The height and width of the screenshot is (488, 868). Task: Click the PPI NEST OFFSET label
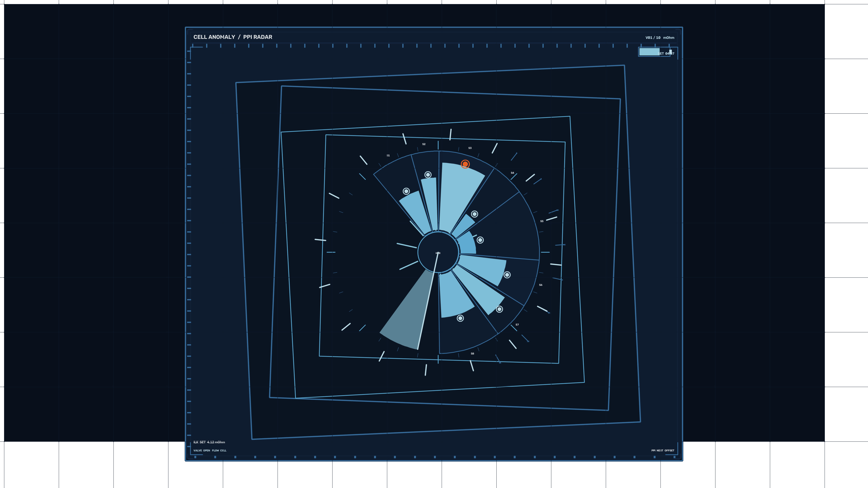click(663, 451)
